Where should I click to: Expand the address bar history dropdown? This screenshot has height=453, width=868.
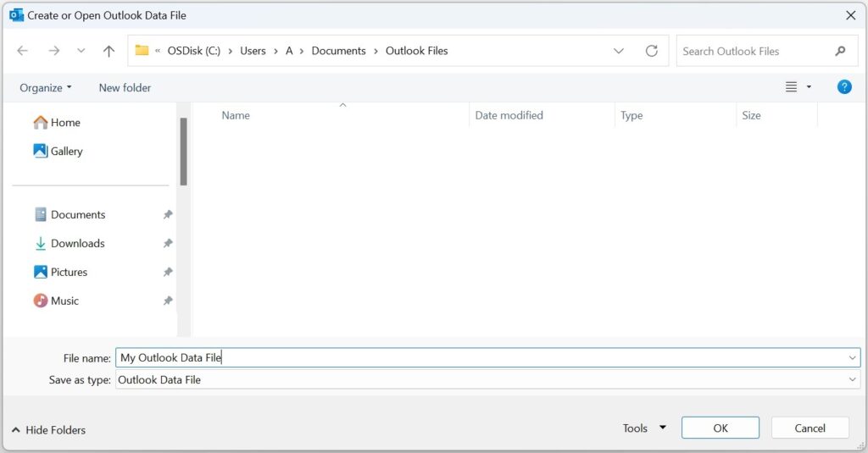(618, 51)
